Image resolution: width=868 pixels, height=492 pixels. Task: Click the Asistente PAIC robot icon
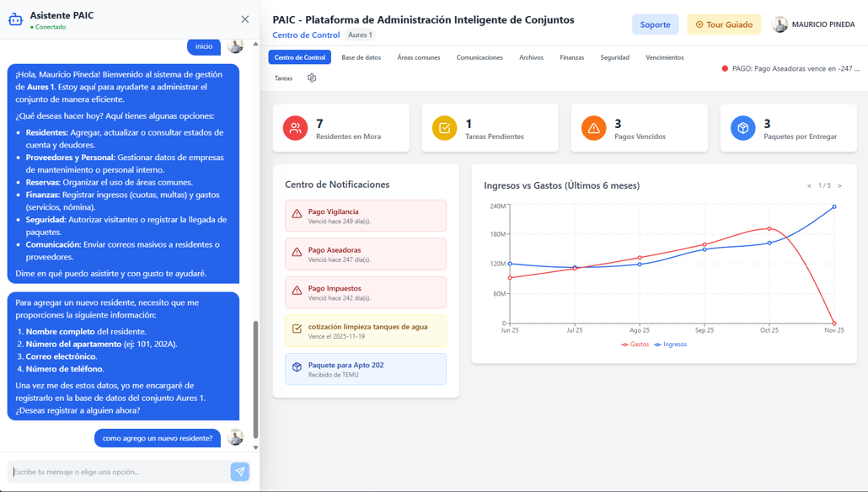(15, 20)
